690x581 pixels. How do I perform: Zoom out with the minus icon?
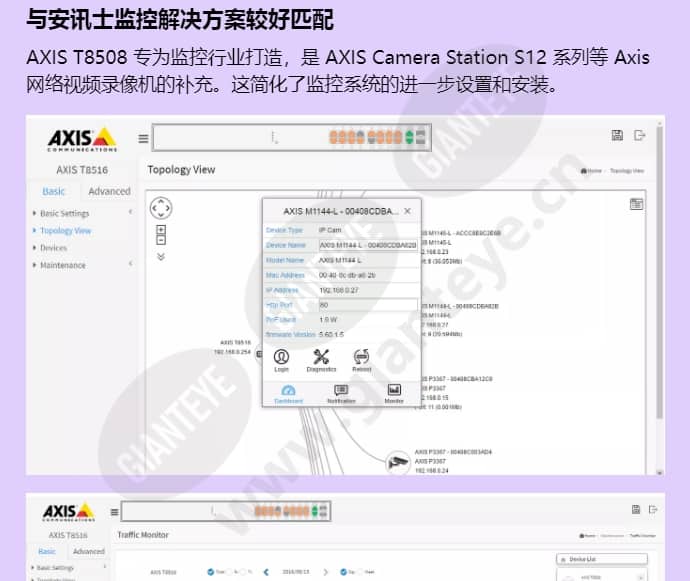pos(161,240)
